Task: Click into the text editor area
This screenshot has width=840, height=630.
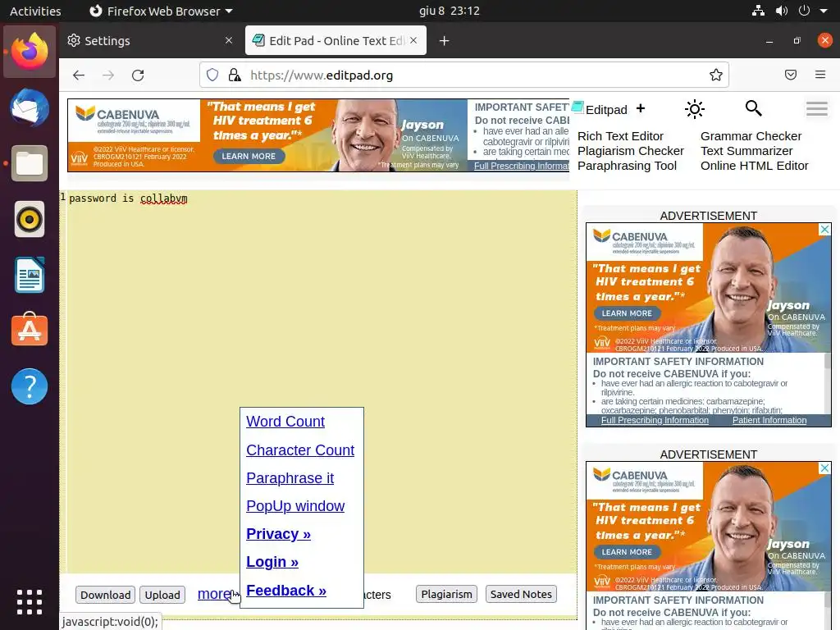Action: [x=322, y=381]
